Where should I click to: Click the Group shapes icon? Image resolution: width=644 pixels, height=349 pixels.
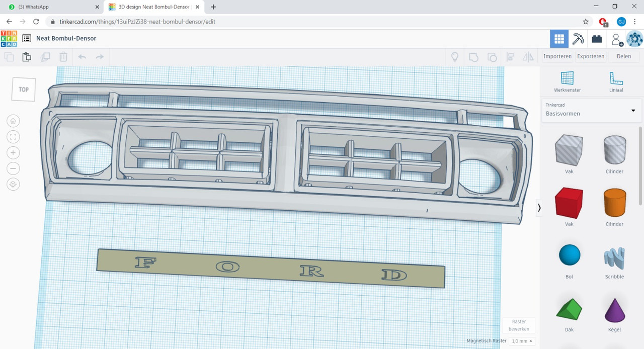[473, 57]
